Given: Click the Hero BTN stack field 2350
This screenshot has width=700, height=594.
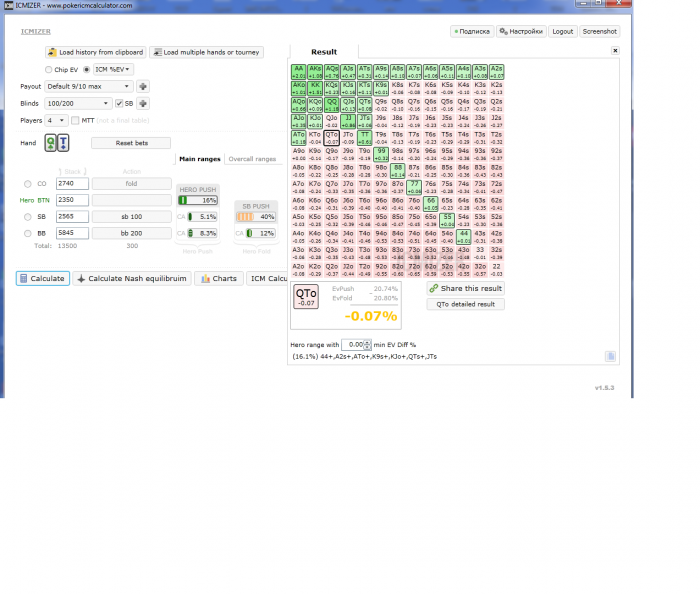Looking at the screenshot, I should (72, 200).
